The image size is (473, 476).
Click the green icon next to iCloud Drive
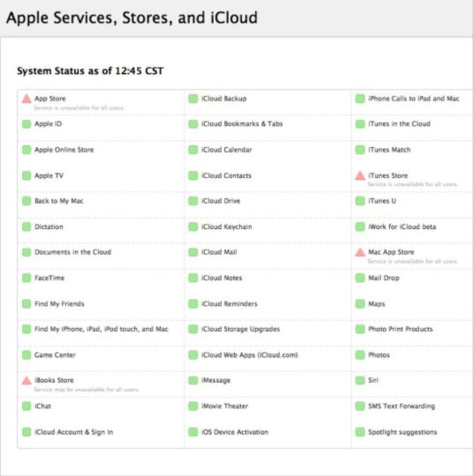point(193,201)
